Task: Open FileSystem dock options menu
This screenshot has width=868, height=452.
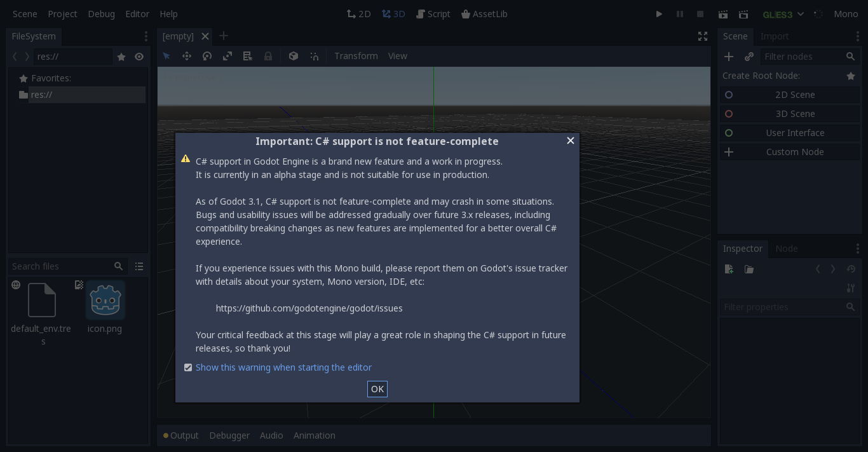Action: (x=146, y=36)
